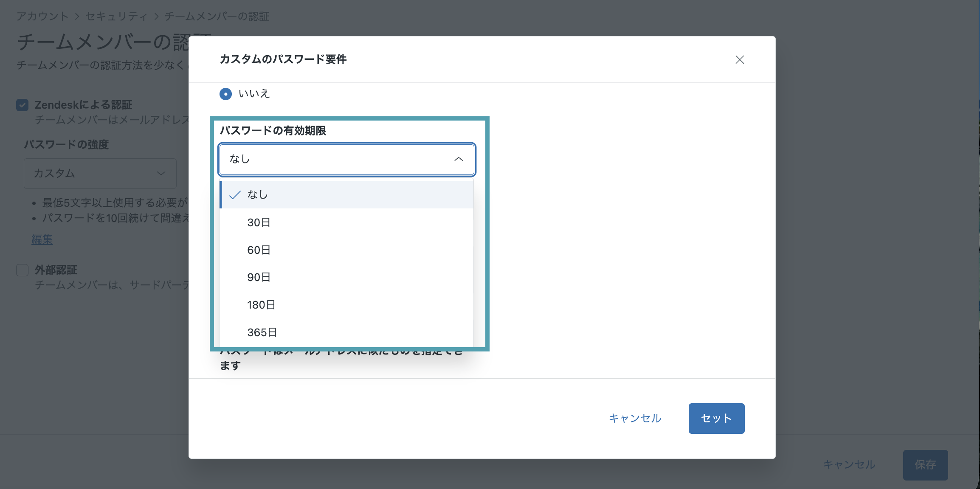This screenshot has height=489, width=980.
Task: Select 60日 expiration option
Action: [x=346, y=250]
